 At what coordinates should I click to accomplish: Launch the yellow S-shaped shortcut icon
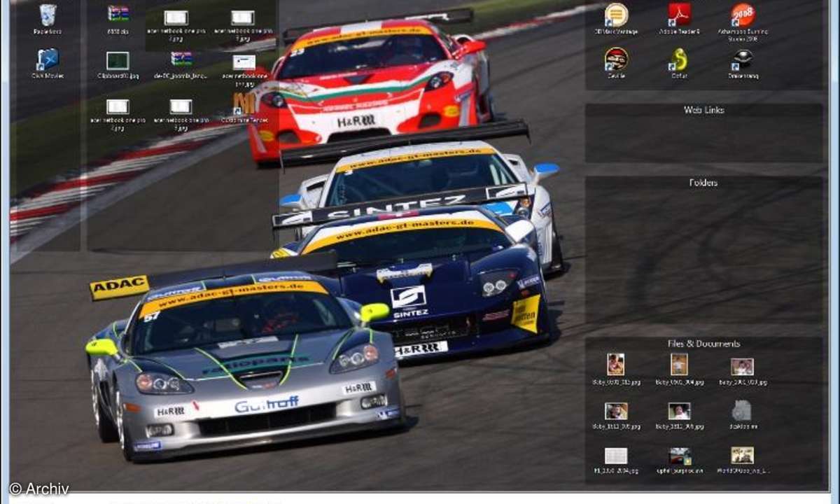point(679,59)
